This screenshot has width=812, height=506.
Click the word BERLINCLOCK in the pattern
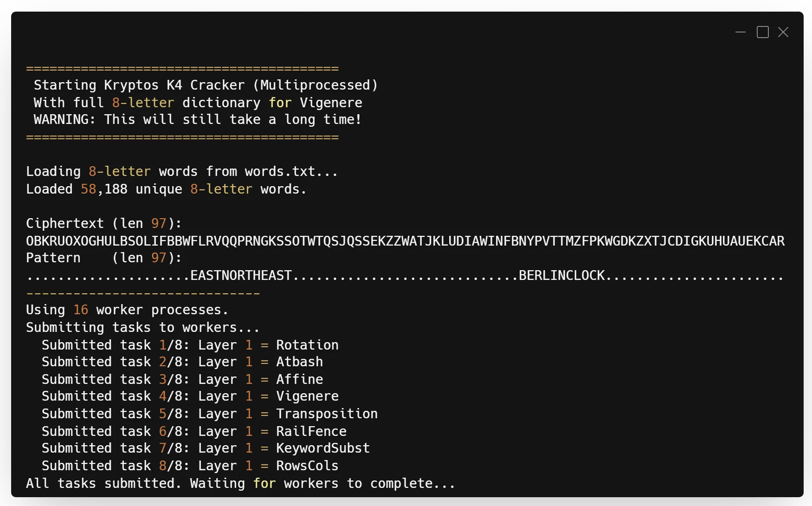pyautogui.click(x=561, y=275)
